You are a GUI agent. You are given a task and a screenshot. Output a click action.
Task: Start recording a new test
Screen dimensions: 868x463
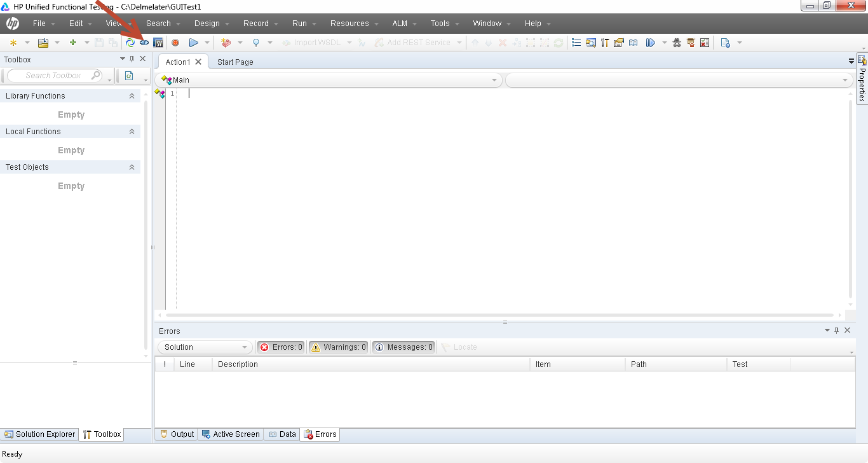pos(174,43)
